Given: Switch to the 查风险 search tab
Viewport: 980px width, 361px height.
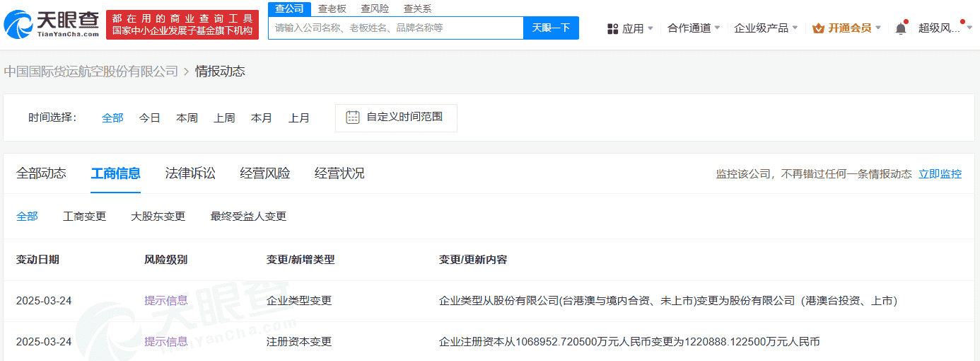Looking at the screenshot, I should coord(375,8).
